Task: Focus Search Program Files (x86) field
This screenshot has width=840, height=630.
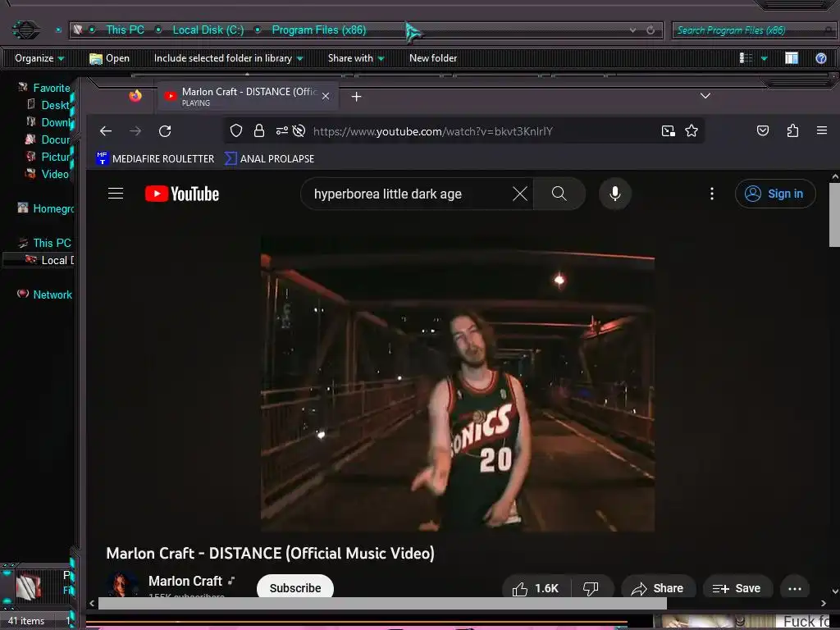Action: pyautogui.click(x=753, y=30)
